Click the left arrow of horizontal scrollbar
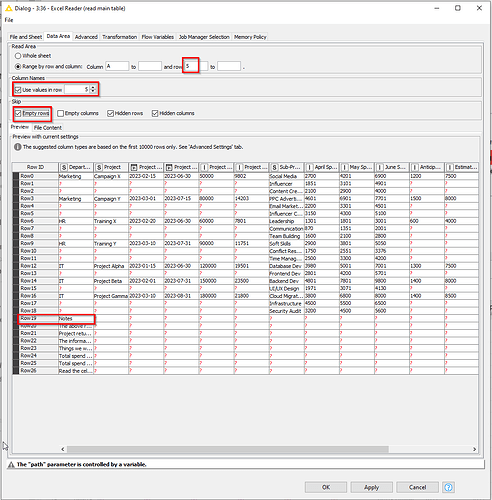The height and width of the screenshot is (500, 492). tap(63, 449)
